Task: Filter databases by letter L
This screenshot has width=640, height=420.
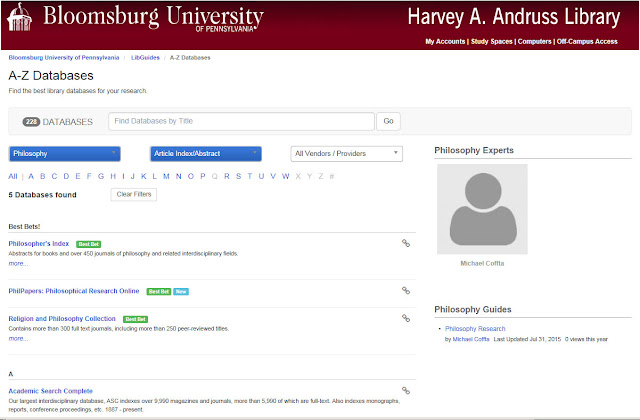Action: pos(155,176)
